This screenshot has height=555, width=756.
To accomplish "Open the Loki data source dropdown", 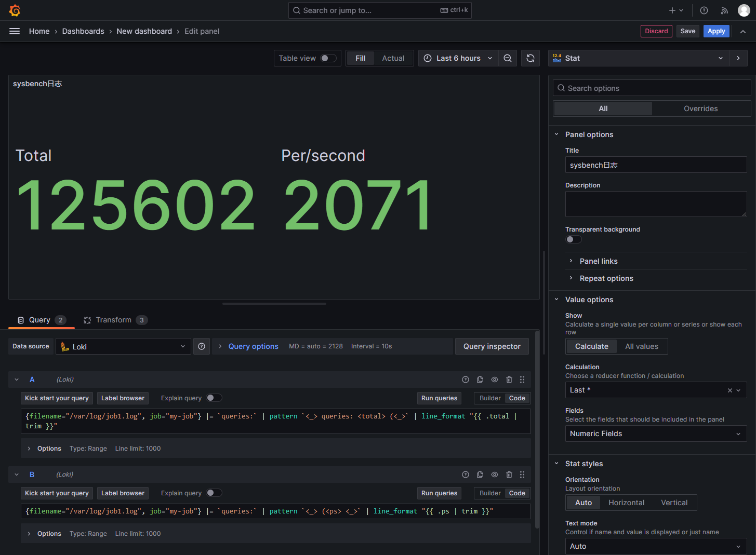I will (123, 346).
